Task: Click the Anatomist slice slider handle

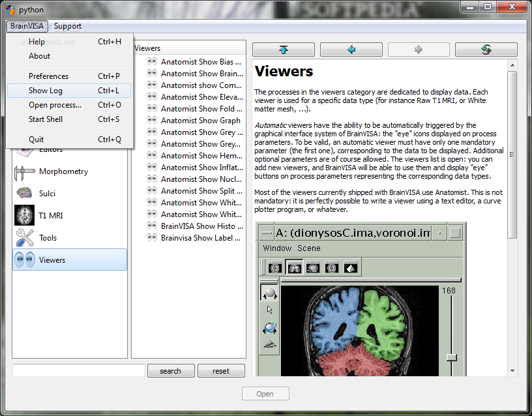Action: 451,357
